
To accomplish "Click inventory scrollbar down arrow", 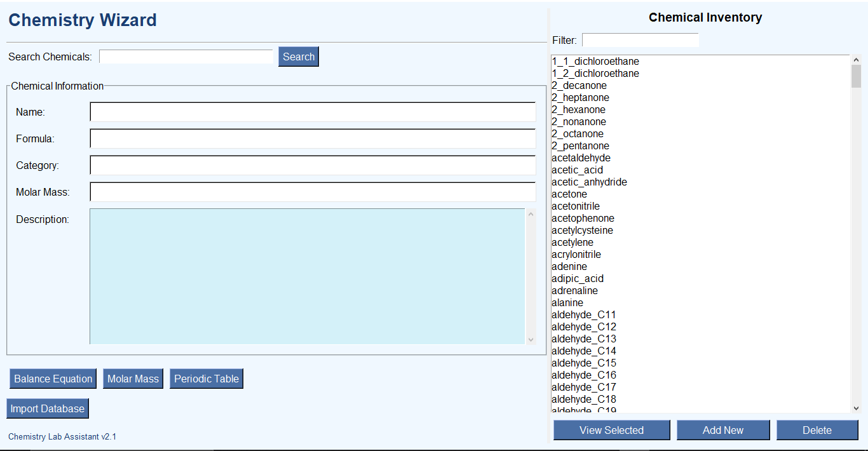I will [x=856, y=408].
